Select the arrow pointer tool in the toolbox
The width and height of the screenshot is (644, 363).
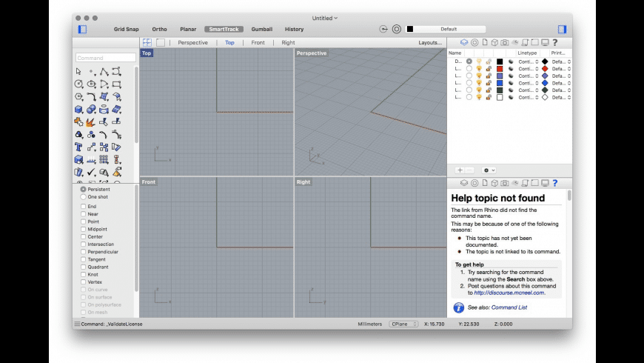(78, 72)
